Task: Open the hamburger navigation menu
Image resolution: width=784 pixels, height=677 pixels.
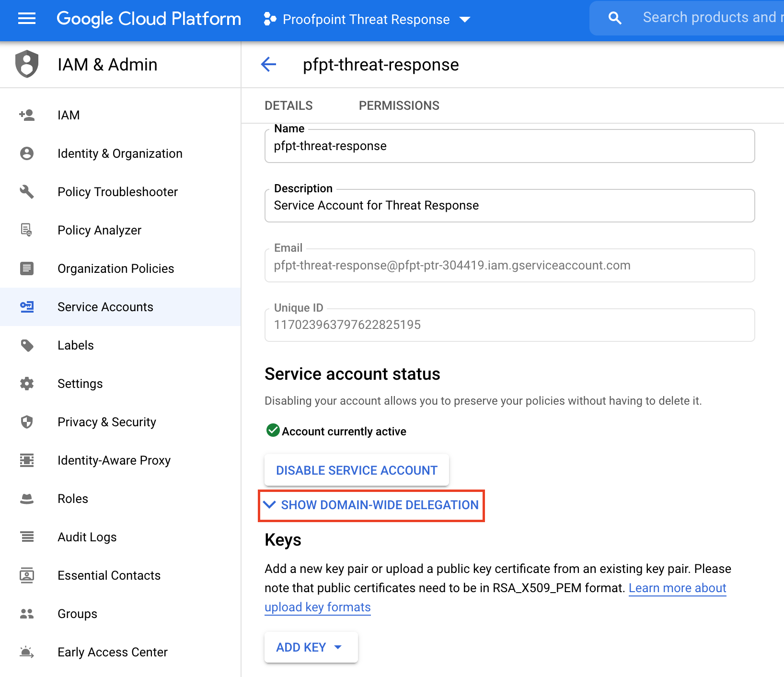Action: pyautogui.click(x=27, y=19)
